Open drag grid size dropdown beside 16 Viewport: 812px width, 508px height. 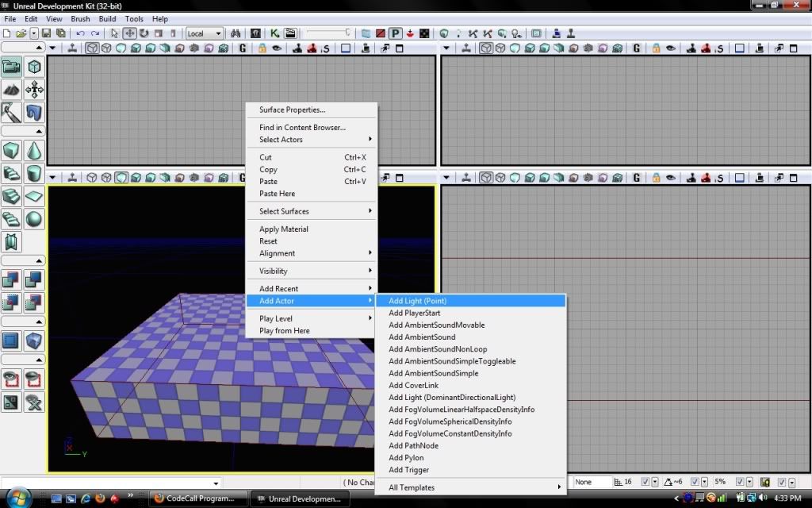(x=654, y=482)
